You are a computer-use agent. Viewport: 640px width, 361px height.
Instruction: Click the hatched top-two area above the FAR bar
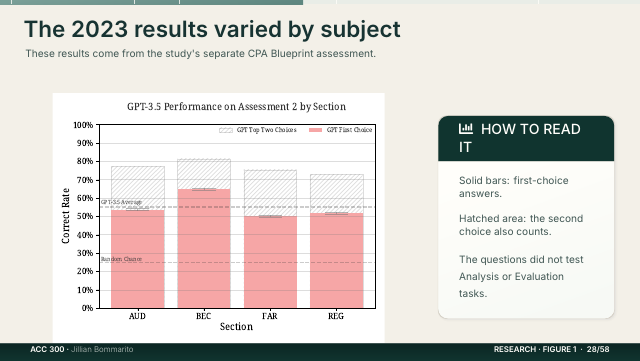(x=270, y=193)
